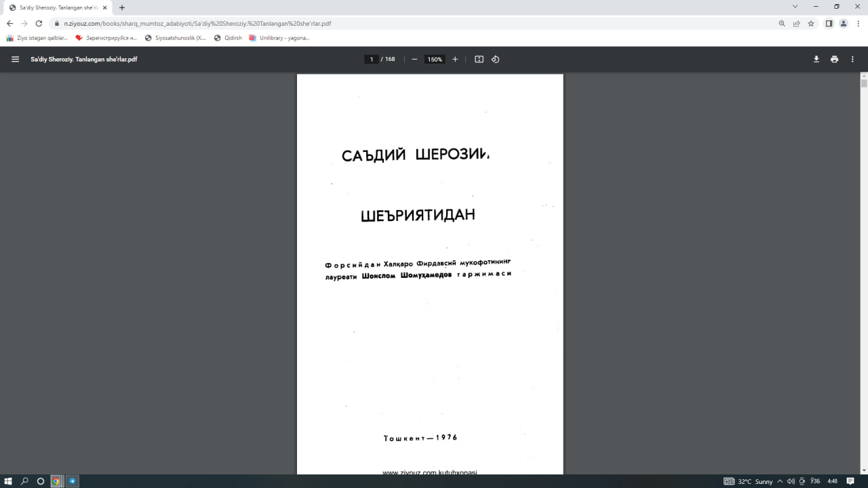Image resolution: width=868 pixels, height=488 pixels.
Task: Open the PDF sidebar menu
Action: point(15,59)
